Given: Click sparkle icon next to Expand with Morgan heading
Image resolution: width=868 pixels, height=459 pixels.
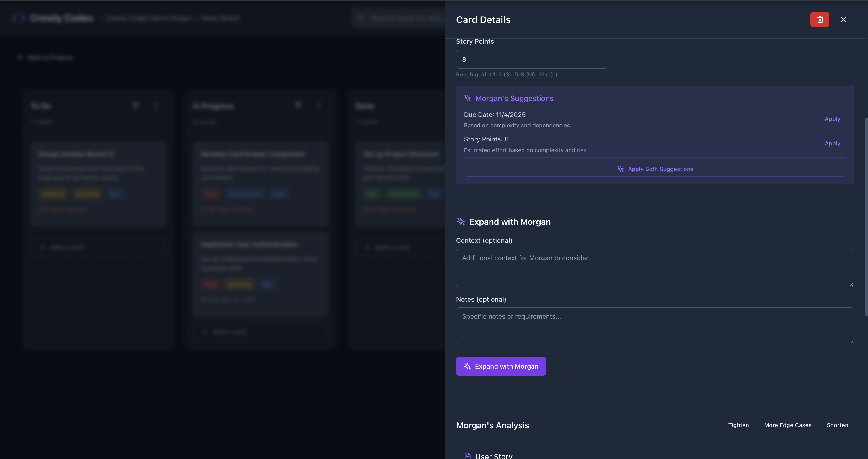Looking at the screenshot, I should [461, 222].
